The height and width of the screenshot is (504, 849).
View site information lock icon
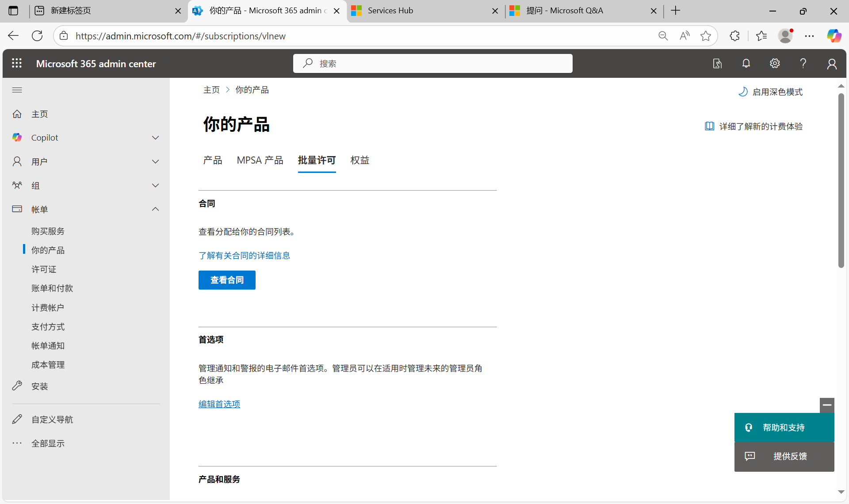click(64, 36)
